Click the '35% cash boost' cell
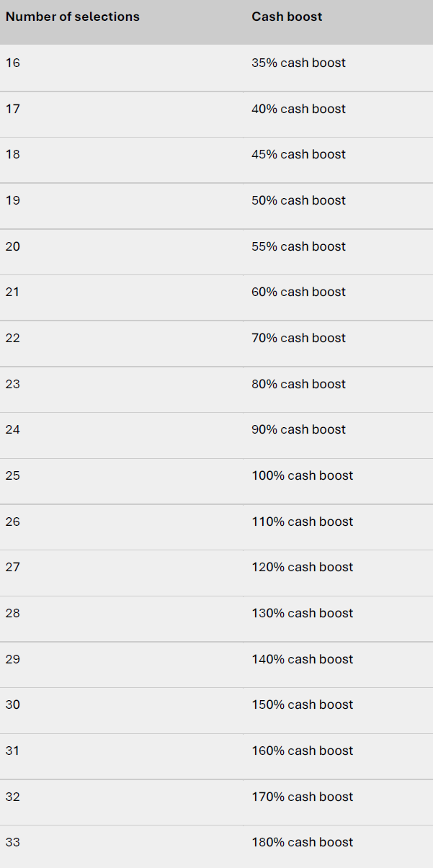Screen dimensions: 433x868 point(298,63)
